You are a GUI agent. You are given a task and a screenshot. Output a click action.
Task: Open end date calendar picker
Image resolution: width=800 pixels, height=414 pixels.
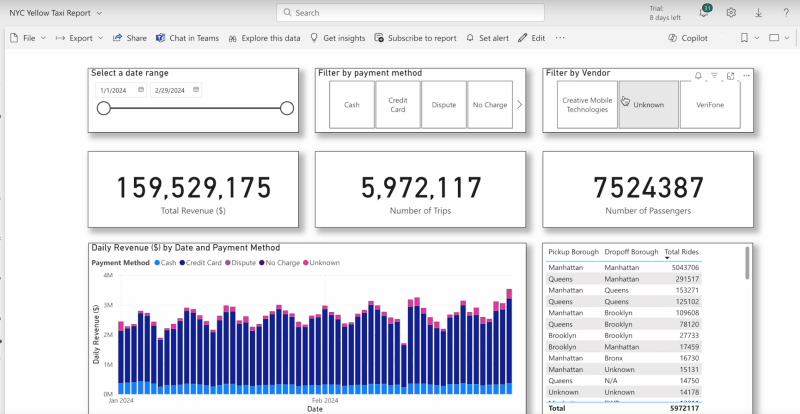click(x=196, y=90)
